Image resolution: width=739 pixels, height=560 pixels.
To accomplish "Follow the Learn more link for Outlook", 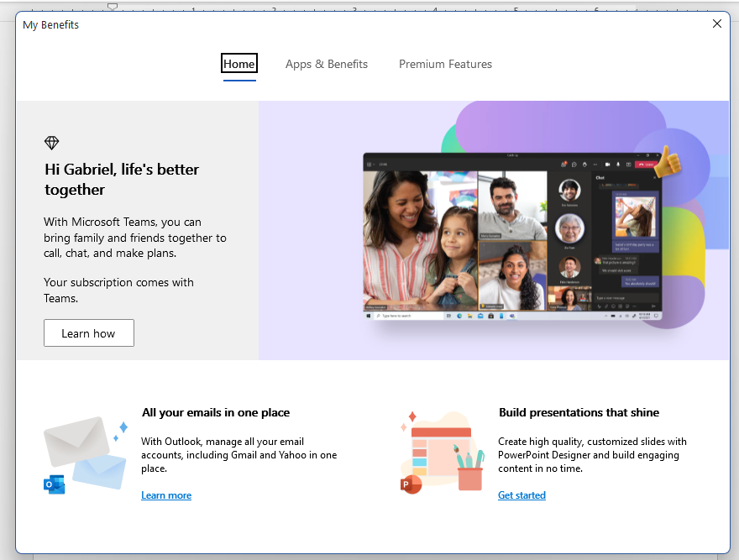I will point(166,495).
